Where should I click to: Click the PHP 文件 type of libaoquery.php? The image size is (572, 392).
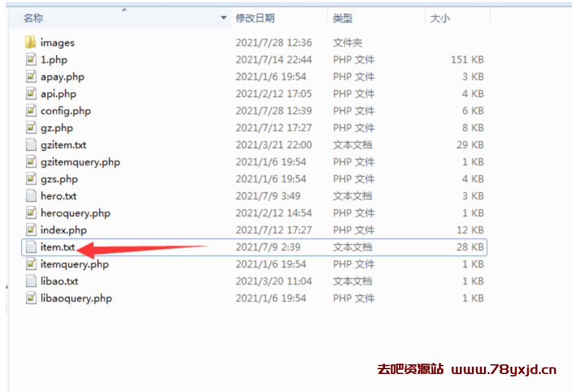point(354,299)
